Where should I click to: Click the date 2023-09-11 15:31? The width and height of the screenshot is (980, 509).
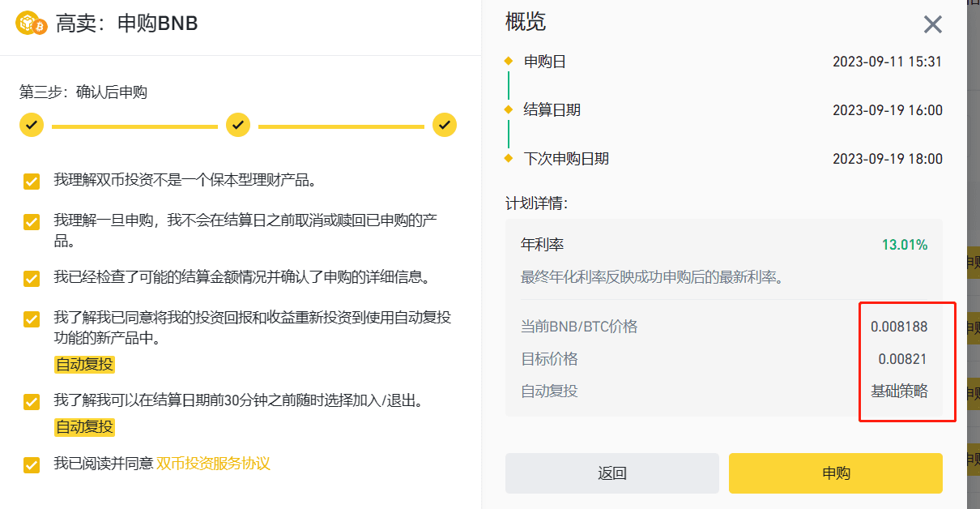click(888, 62)
